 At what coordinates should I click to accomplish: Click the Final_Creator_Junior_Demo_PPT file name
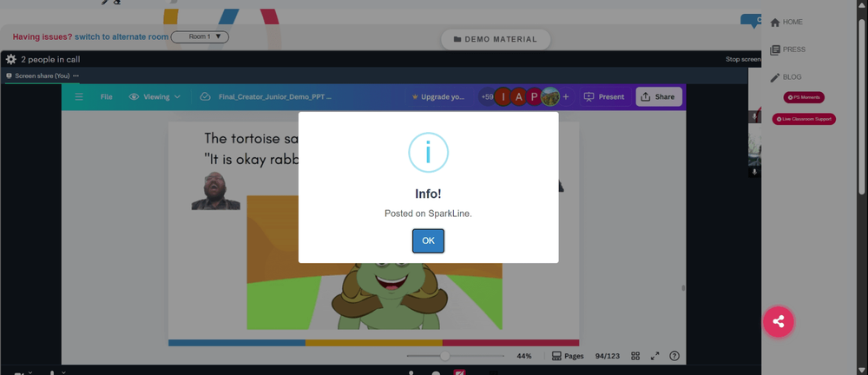click(x=275, y=97)
